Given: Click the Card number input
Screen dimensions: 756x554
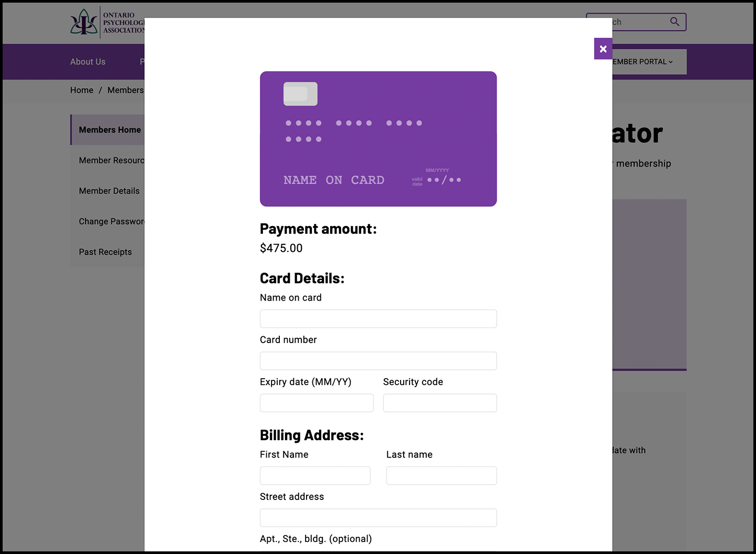Looking at the screenshot, I should 378,361.
